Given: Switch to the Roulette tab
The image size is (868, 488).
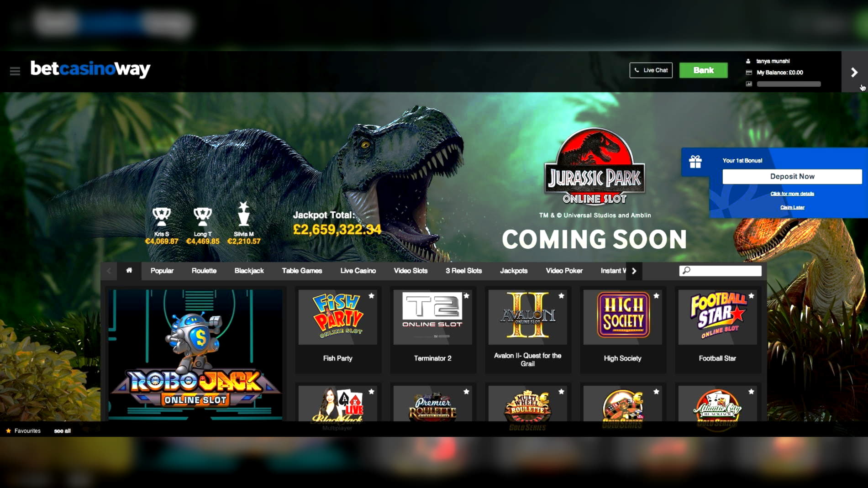Looking at the screenshot, I should [x=204, y=271].
